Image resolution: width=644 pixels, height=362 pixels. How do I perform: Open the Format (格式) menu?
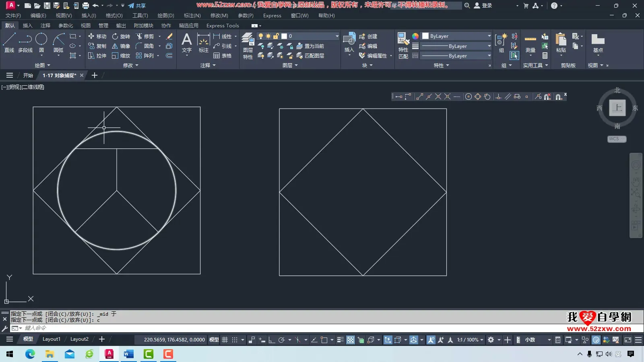pos(114,16)
